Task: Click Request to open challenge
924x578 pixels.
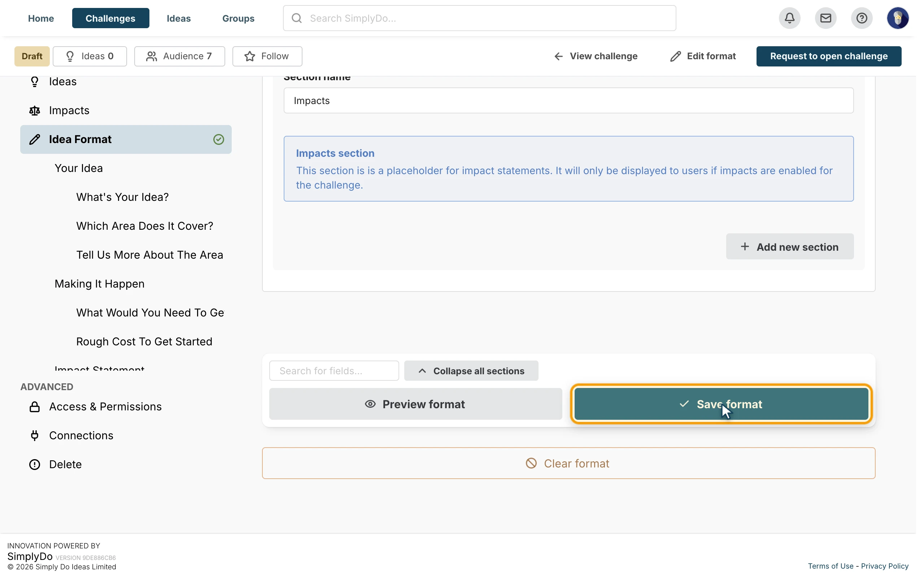Action: (829, 56)
